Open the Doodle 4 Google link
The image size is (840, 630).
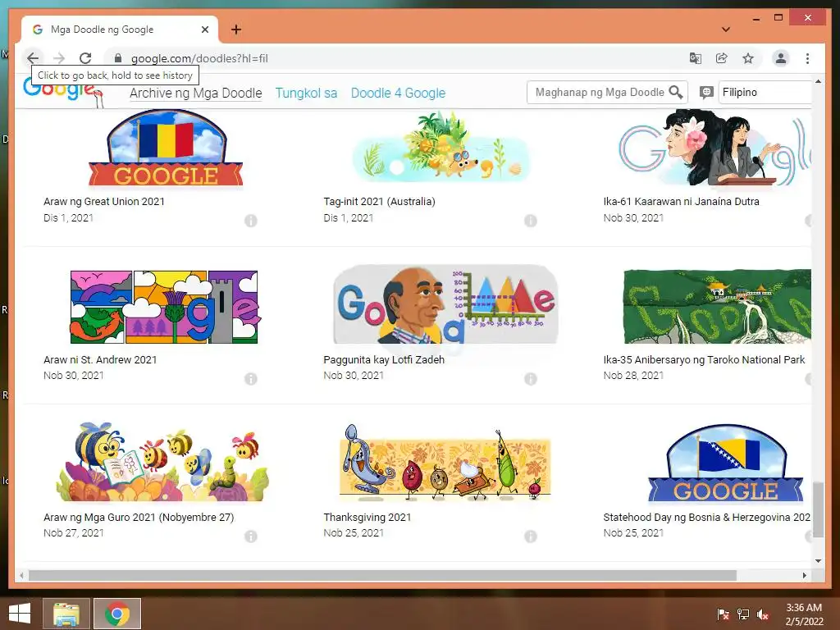(398, 93)
